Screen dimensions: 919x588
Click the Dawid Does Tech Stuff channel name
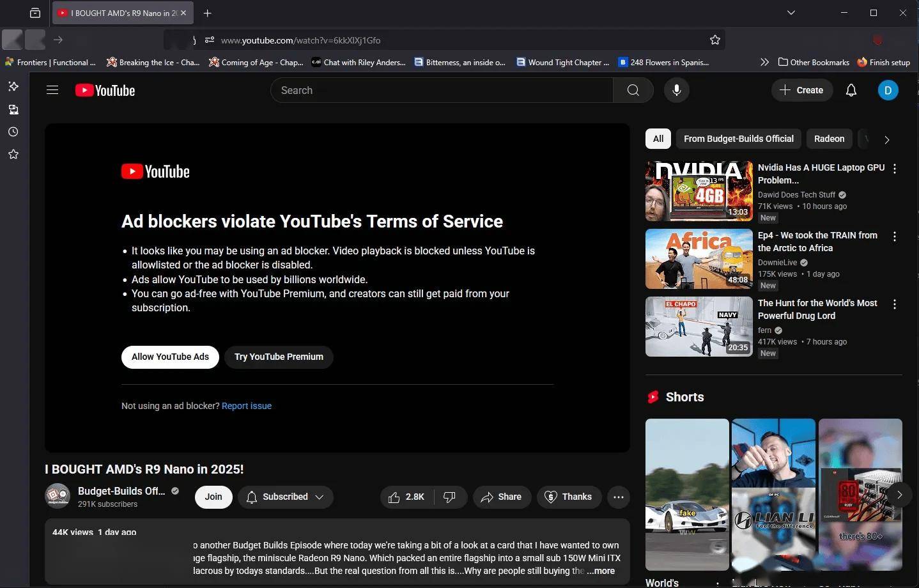click(796, 195)
